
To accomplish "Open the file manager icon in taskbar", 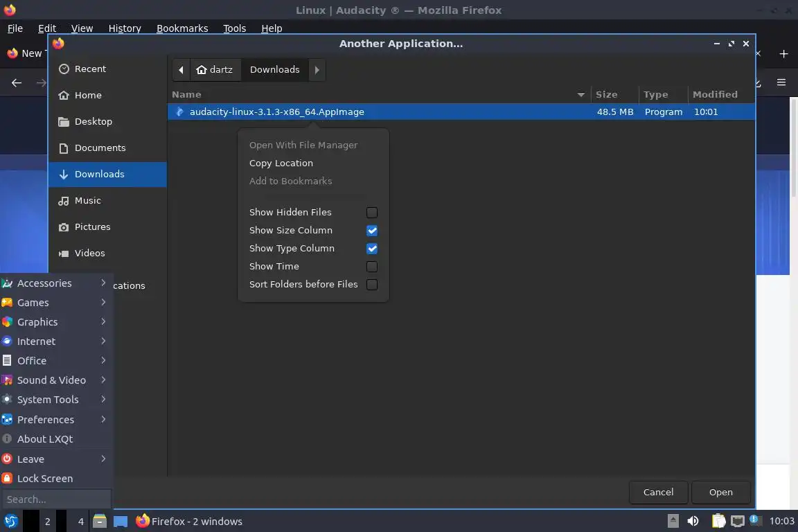I will coord(100,521).
